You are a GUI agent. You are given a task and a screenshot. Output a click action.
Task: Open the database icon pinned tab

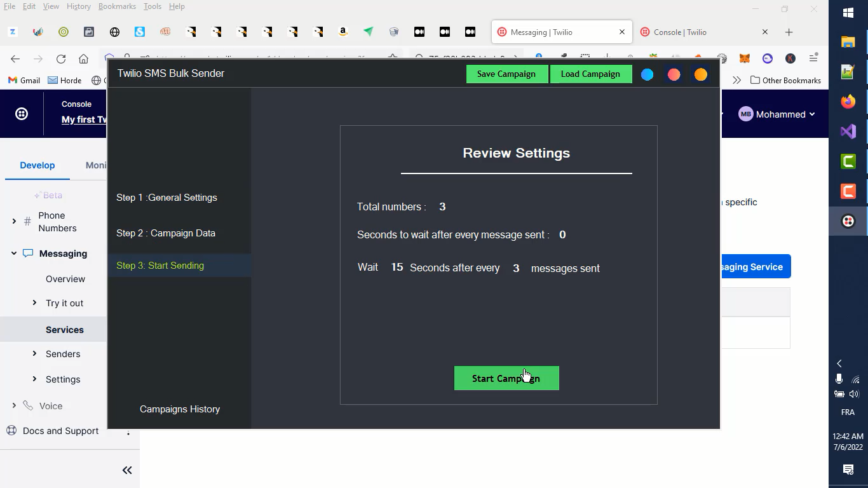[394, 32]
